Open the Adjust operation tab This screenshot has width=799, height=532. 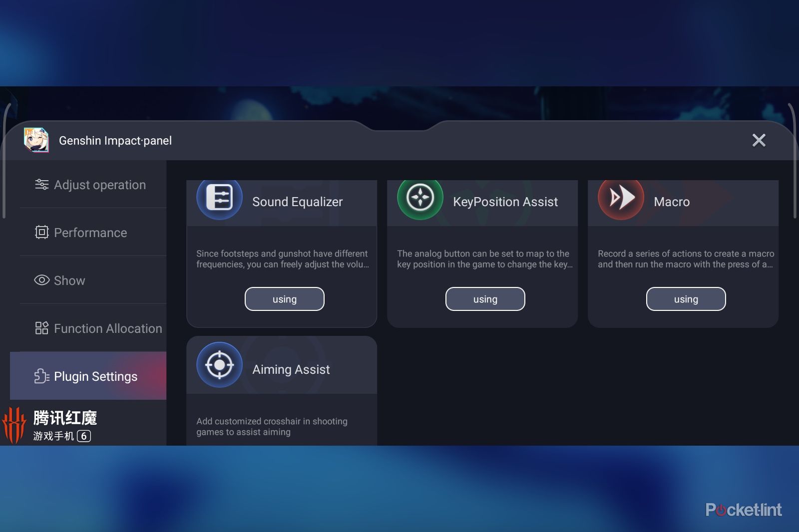(99, 185)
